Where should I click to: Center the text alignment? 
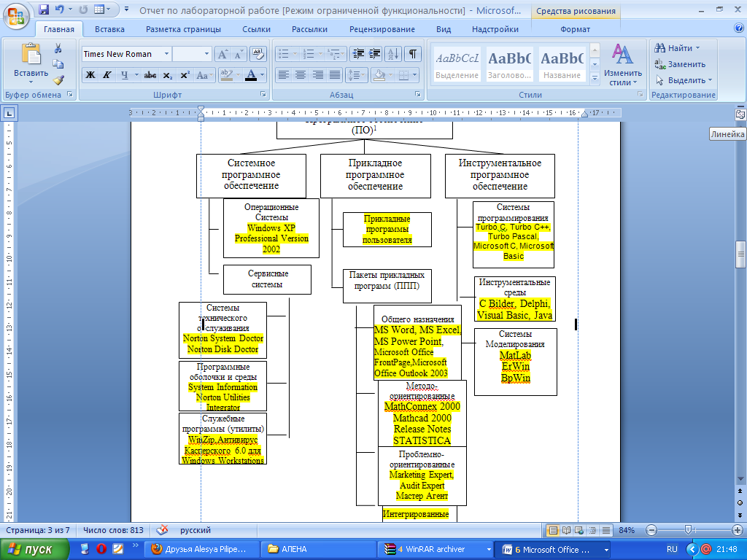300,75
